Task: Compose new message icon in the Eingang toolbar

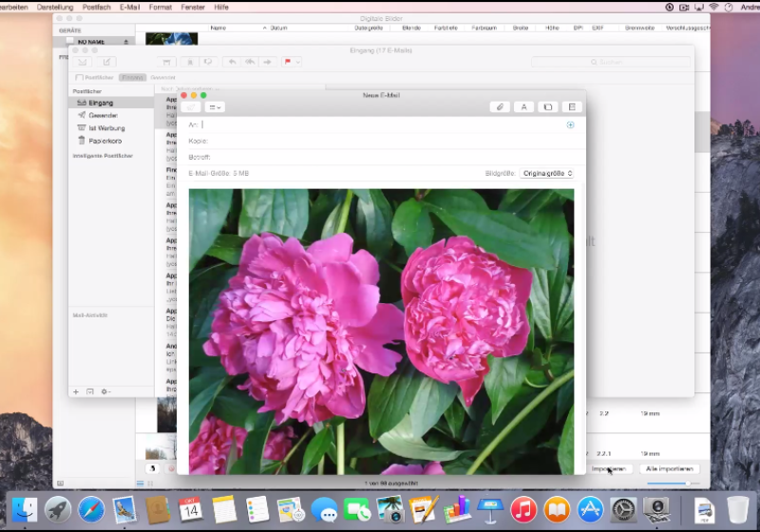Action: click(x=106, y=62)
